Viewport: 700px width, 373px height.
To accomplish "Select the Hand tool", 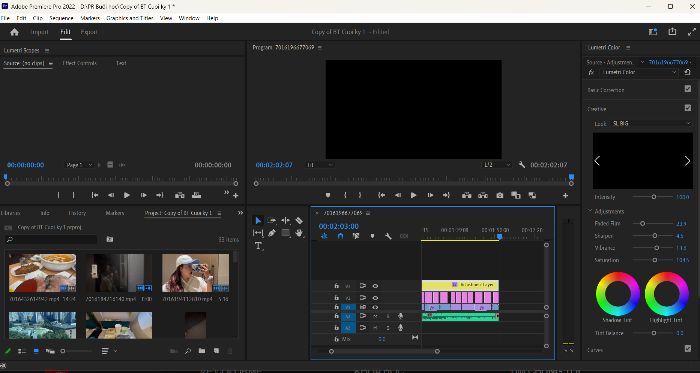I will coord(299,233).
